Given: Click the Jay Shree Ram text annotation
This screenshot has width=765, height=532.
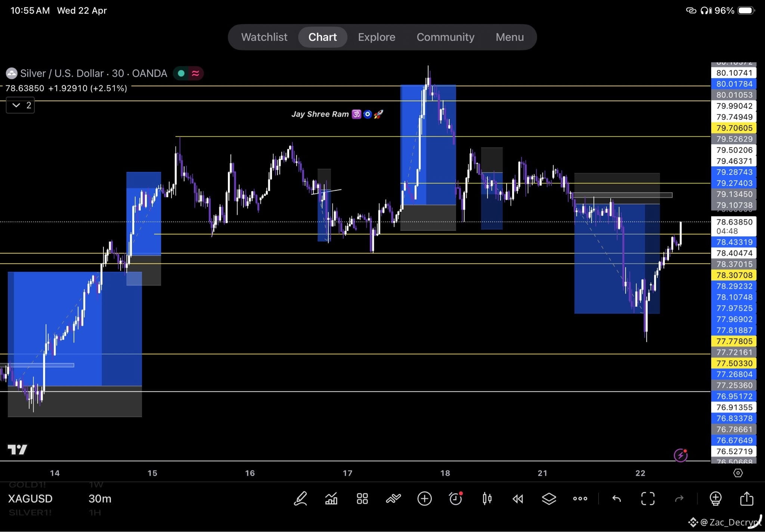Looking at the screenshot, I should (x=337, y=114).
